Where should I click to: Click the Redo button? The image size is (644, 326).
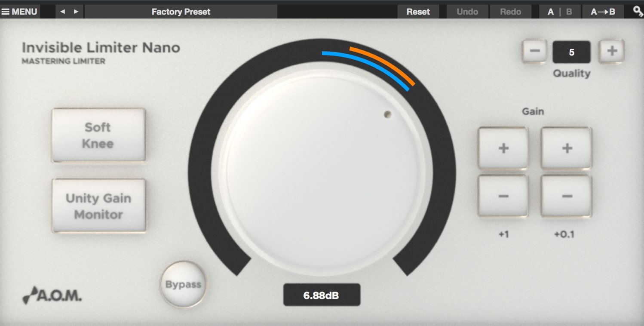click(510, 12)
